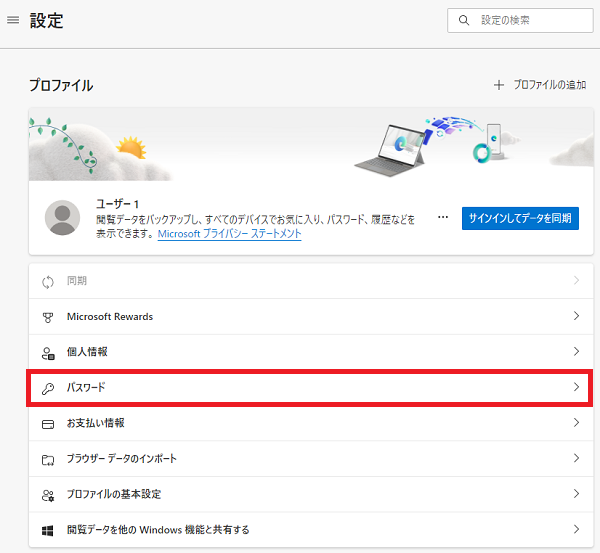Image resolution: width=600 pixels, height=553 pixels.
Task: Expand the Microsoft Rewards chevron
Action: (x=576, y=316)
